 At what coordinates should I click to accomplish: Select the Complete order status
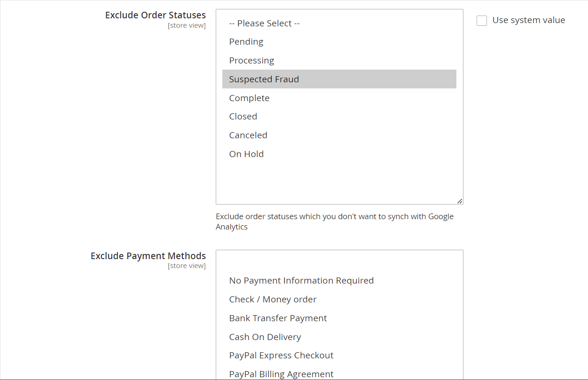pyautogui.click(x=249, y=98)
